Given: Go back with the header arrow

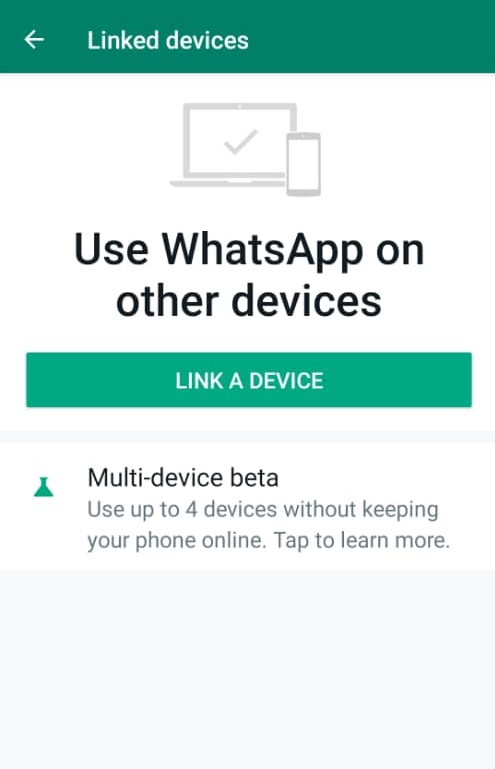Looking at the screenshot, I should pos(34,40).
